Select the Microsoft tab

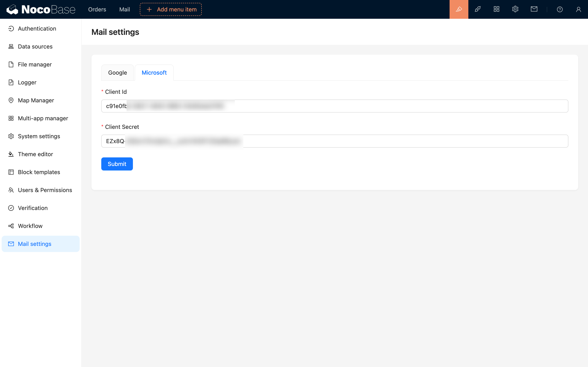tap(154, 73)
